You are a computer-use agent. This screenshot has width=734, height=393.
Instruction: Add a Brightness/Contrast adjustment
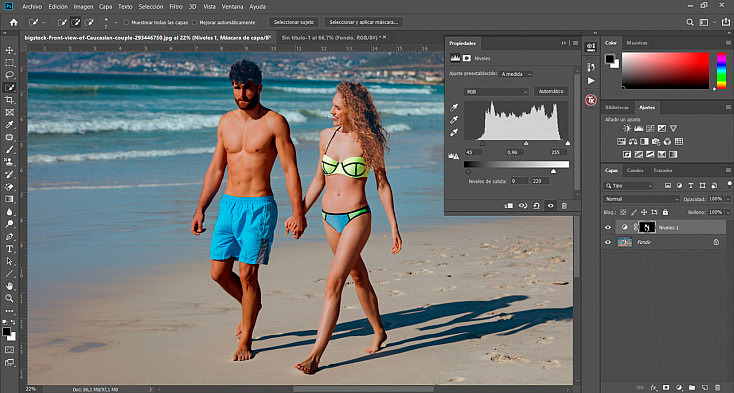[627, 128]
